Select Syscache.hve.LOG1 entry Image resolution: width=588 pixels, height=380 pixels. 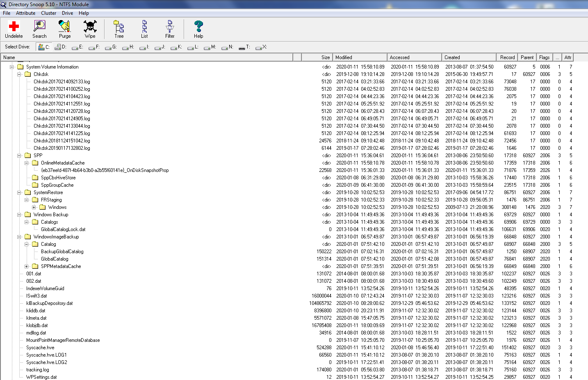point(46,355)
